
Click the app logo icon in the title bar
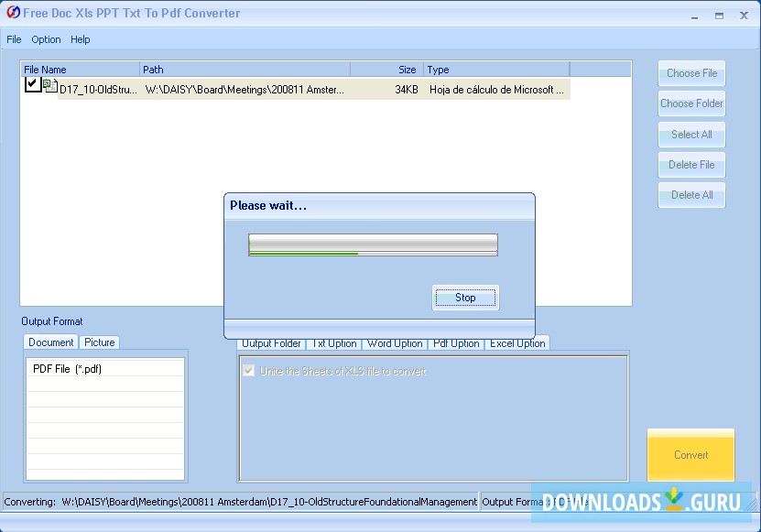click(x=13, y=13)
